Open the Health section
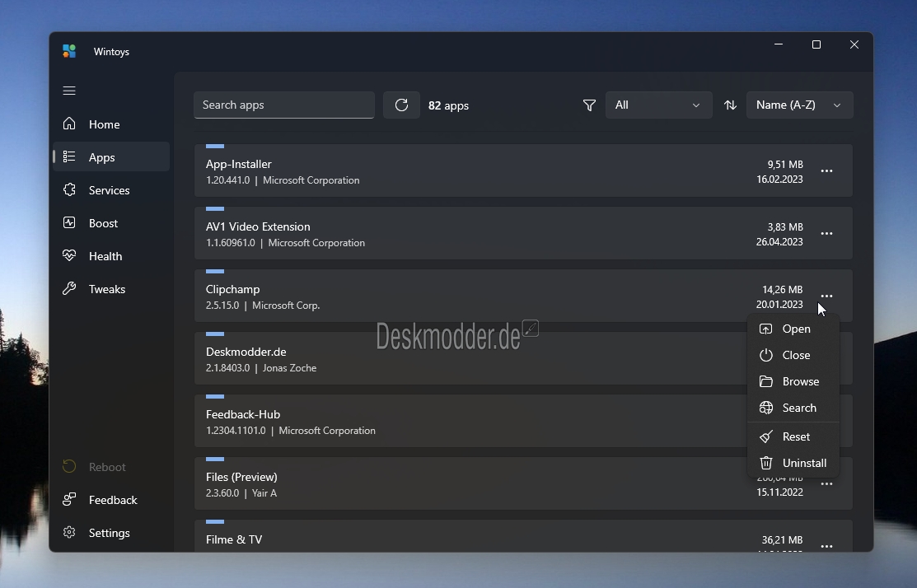This screenshot has width=917, height=588. pyautogui.click(x=111, y=256)
